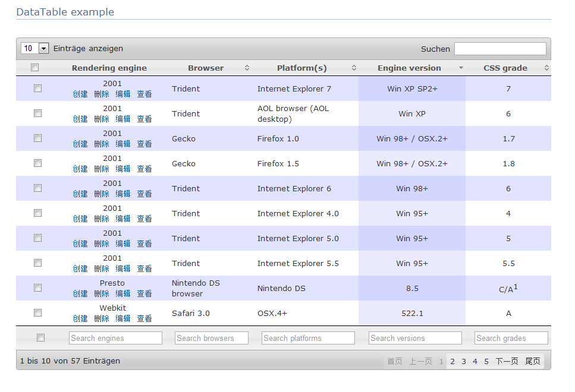Select the '5.5' CSS grade cell
Image resolution: width=575 pixels, height=392 pixels.
(x=508, y=263)
